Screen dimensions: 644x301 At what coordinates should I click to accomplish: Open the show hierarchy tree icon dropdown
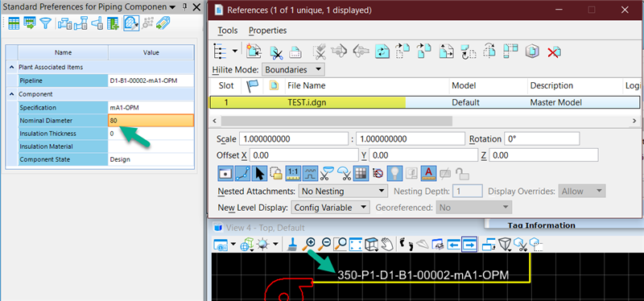(x=235, y=52)
